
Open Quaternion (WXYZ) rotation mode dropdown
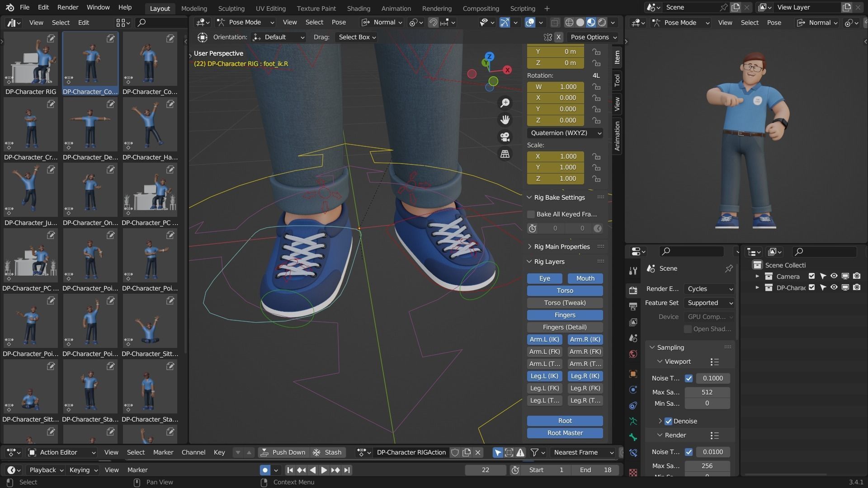[565, 133]
